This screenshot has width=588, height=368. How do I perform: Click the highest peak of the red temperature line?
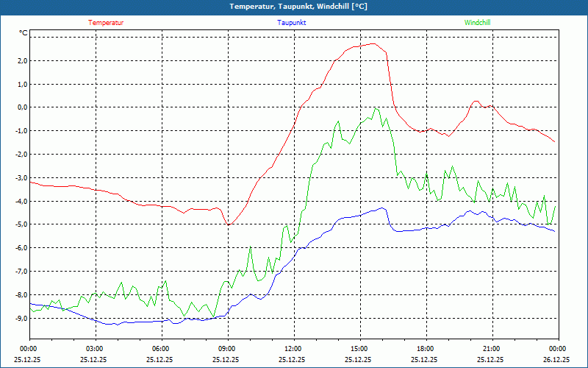pos(374,43)
